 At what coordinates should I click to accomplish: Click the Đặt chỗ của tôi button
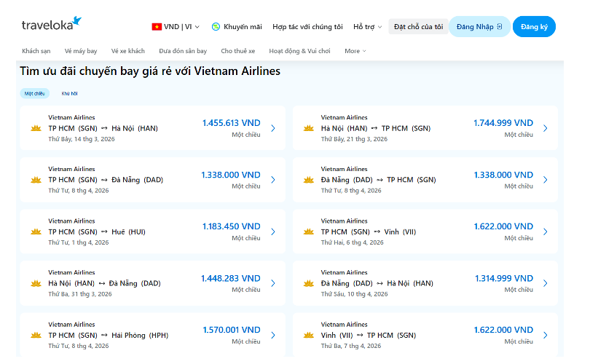click(418, 27)
